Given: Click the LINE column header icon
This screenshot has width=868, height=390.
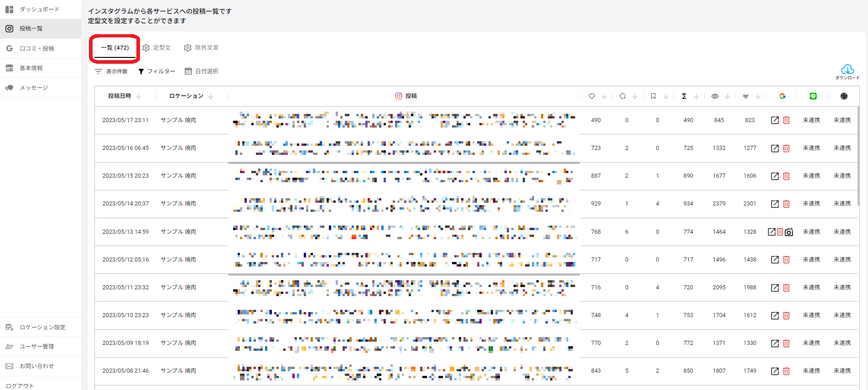Looking at the screenshot, I should coord(813,96).
